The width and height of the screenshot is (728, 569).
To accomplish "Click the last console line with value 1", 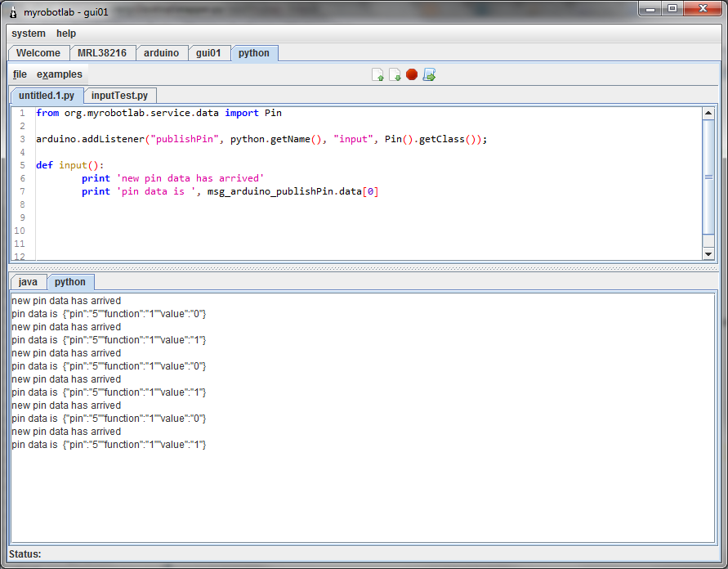I will [x=109, y=445].
